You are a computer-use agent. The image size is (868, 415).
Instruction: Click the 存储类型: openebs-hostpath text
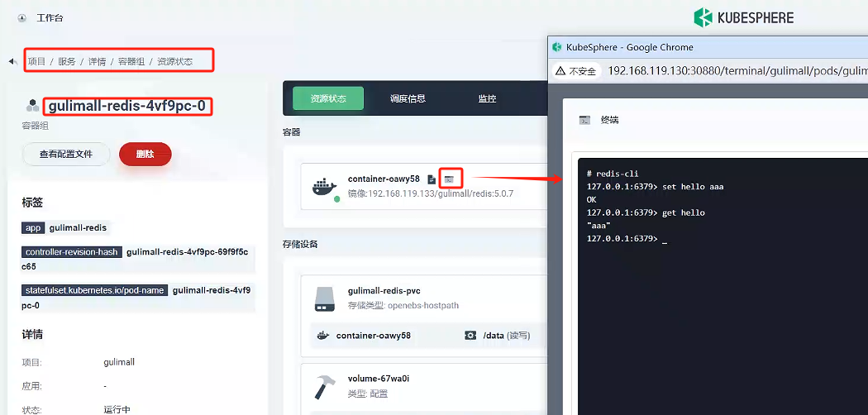403,305
